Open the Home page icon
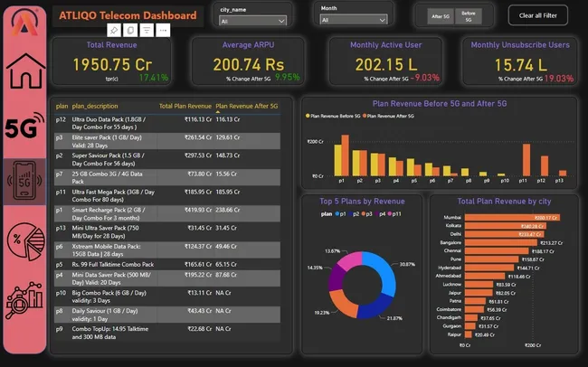Viewport: 588px width, 367px height. [x=25, y=71]
